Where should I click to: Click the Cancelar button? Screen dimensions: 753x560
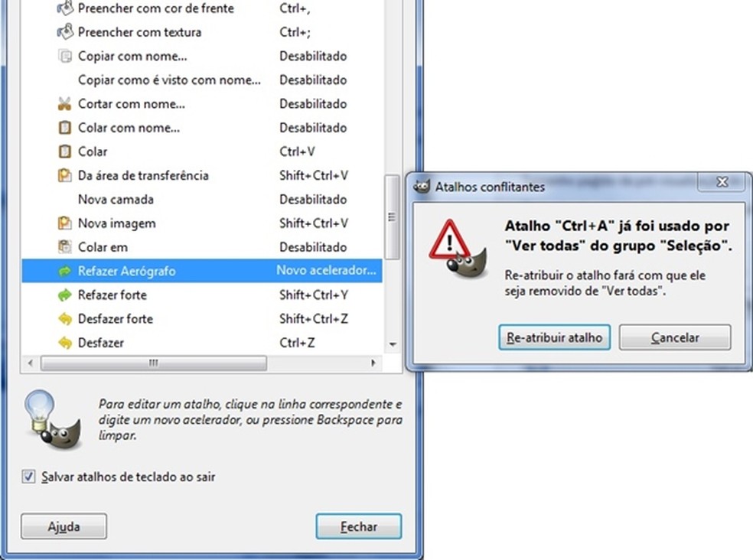[x=675, y=337]
